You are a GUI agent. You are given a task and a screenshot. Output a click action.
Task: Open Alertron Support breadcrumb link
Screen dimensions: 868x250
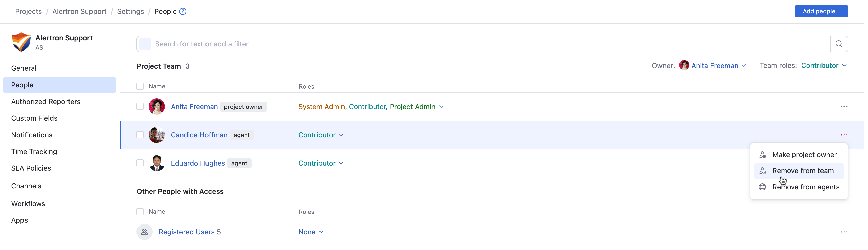pyautogui.click(x=79, y=11)
